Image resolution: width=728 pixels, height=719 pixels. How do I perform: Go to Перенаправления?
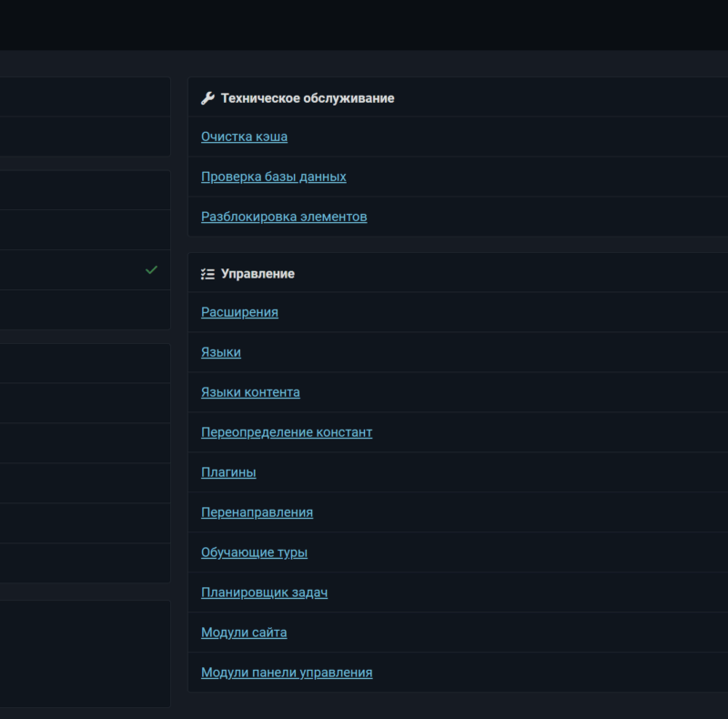click(257, 512)
